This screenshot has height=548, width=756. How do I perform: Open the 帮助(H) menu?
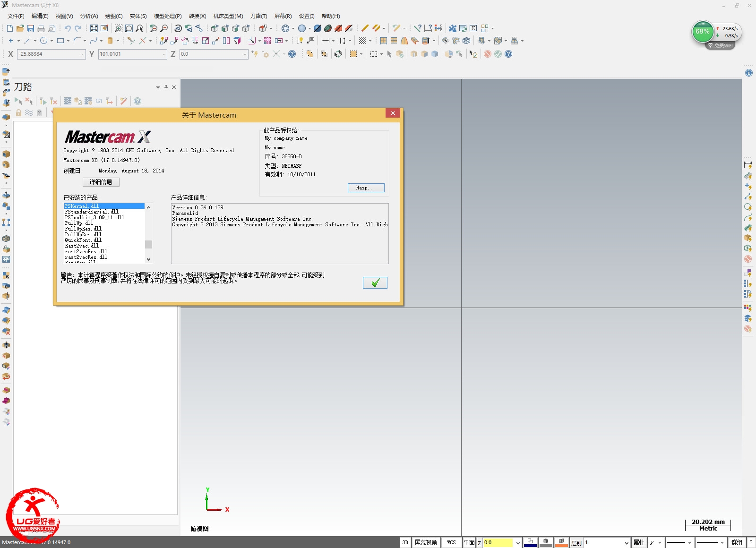(x=331, y=16)
